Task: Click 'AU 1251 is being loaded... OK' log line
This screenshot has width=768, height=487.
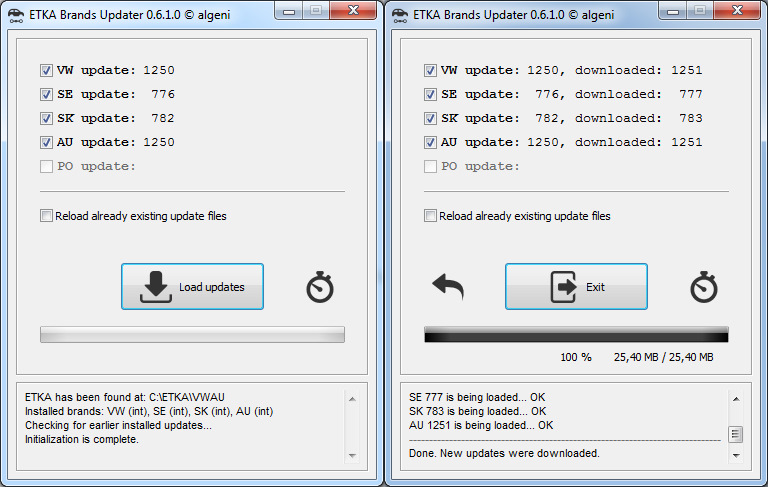Action: 481,425
